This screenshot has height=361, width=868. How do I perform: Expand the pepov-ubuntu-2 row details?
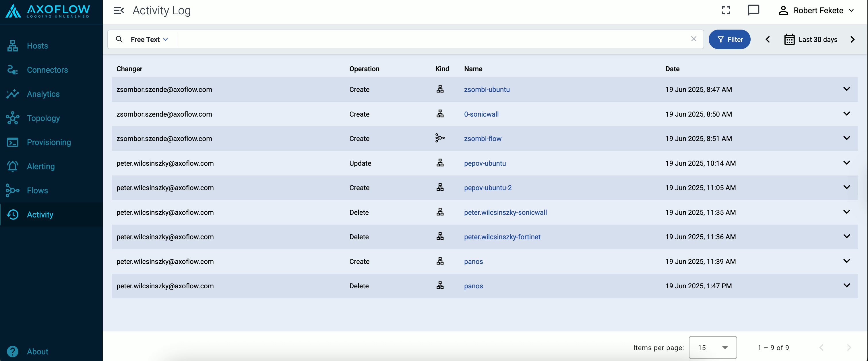(x=846, y=188)
